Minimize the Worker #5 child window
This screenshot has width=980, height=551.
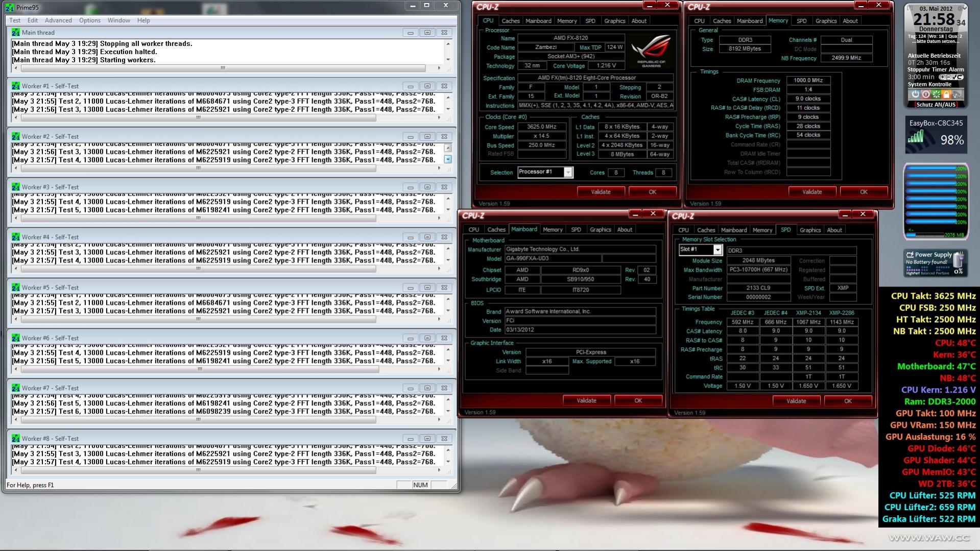410,288
